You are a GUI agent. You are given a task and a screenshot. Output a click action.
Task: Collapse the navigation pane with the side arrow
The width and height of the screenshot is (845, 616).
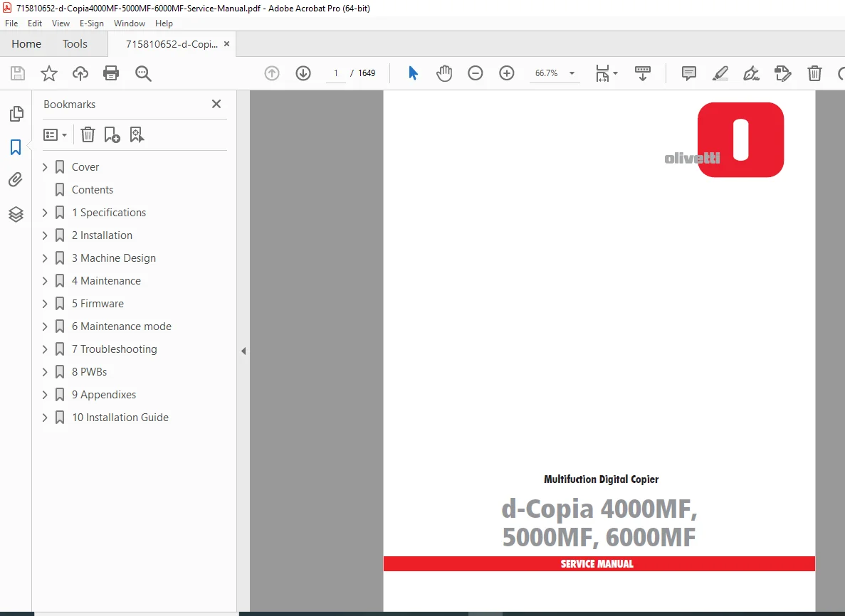click(243, 351)
